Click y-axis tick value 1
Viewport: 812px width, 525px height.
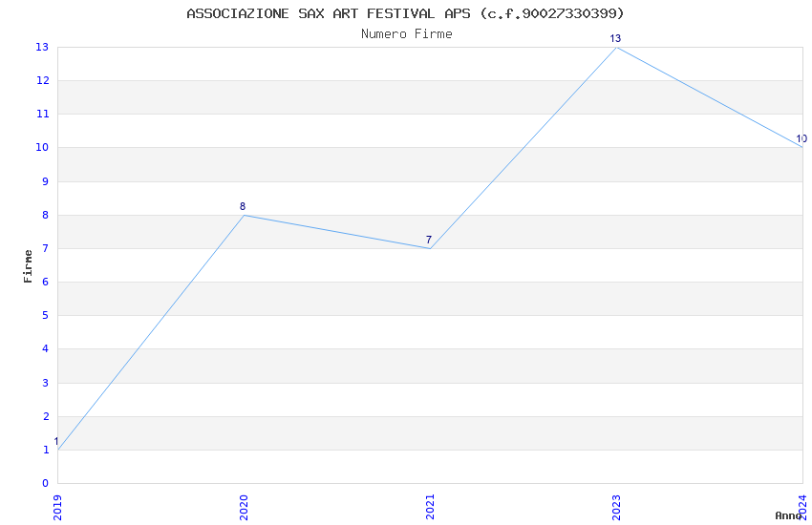pos(46,450)
